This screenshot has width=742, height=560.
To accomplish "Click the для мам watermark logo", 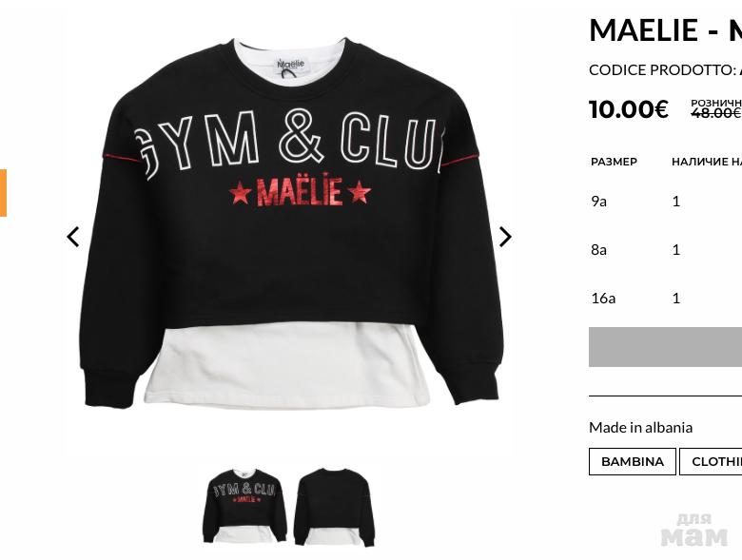I will pos(694,530).
